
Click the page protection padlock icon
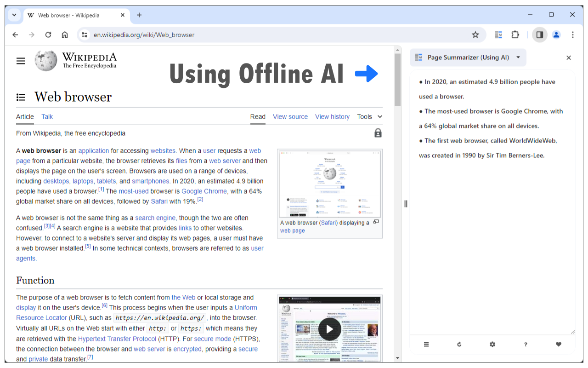[378, 133]
